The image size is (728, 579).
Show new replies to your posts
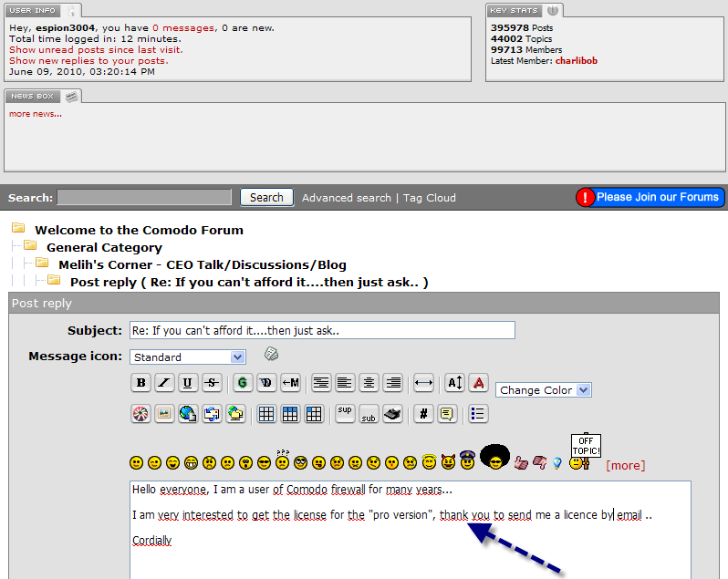[x=88, y=61]
